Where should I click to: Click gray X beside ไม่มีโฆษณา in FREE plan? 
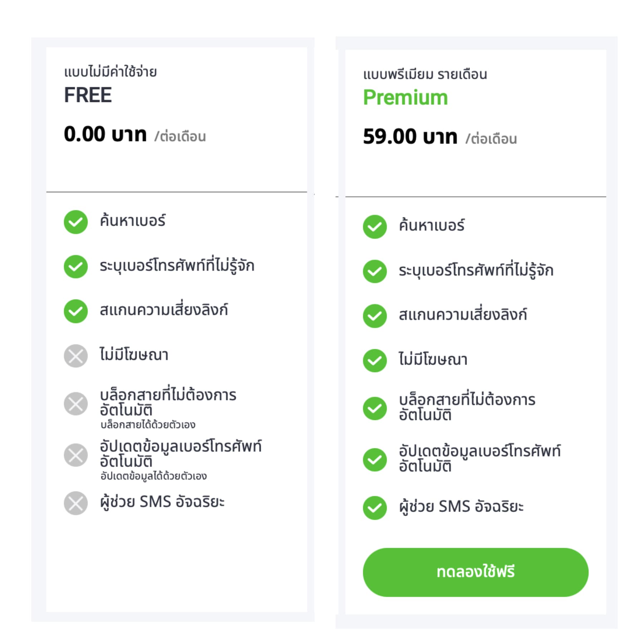pos(75,356)
